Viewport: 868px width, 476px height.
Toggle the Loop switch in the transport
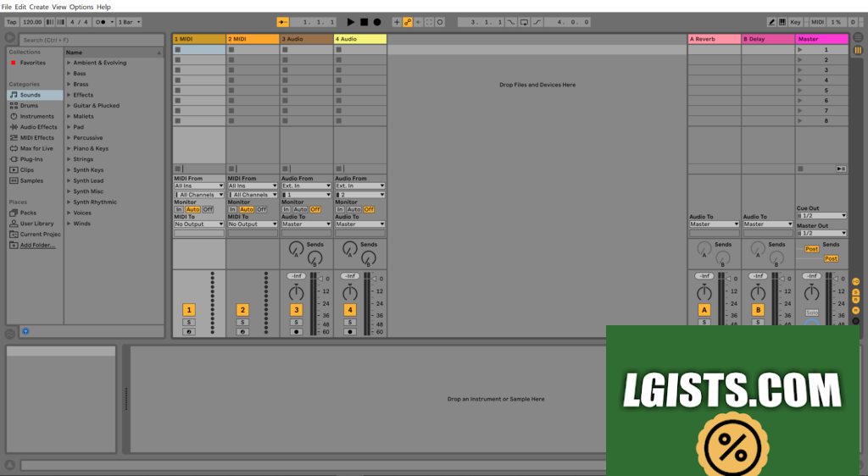(524, 22)
